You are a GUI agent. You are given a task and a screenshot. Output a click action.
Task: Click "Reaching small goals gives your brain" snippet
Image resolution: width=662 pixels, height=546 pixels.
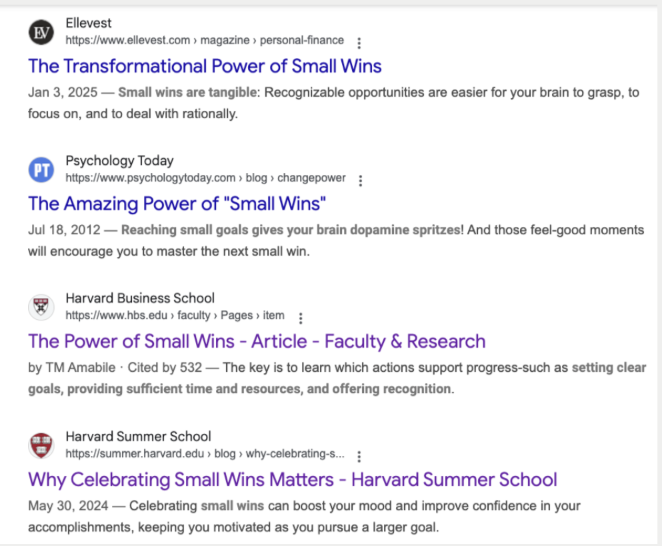[234, 230]
